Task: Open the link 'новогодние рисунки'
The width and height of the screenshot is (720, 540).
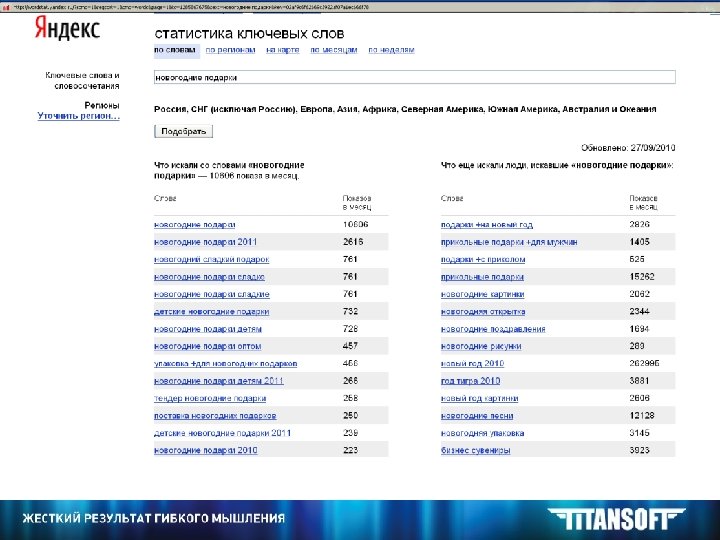Action: point(481,346)
